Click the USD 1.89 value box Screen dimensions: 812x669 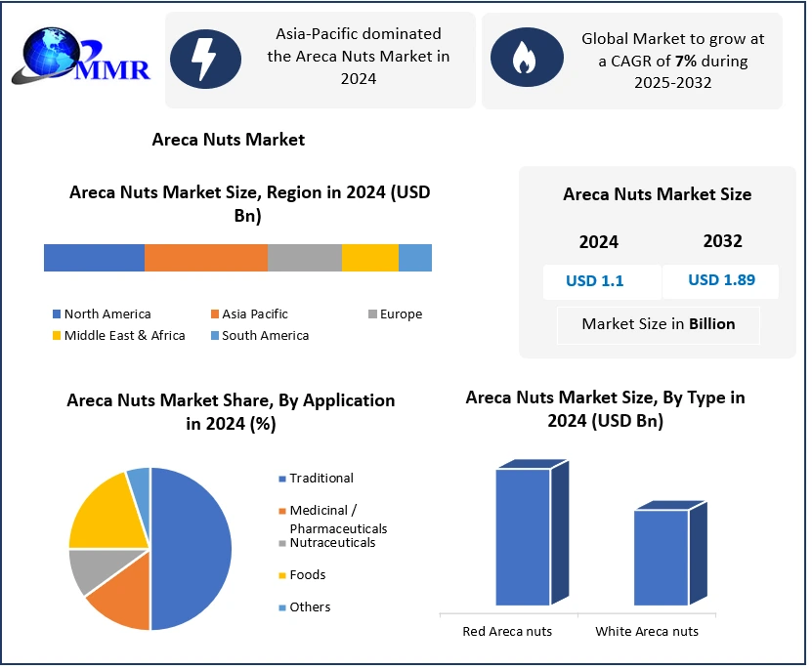[720, 281]
